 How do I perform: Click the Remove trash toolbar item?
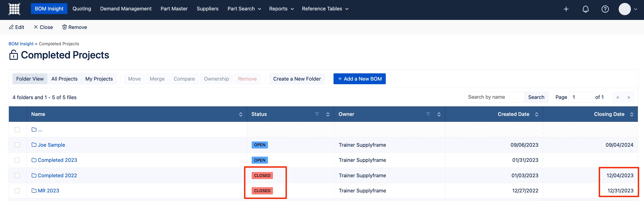click(x=74, y=27)
